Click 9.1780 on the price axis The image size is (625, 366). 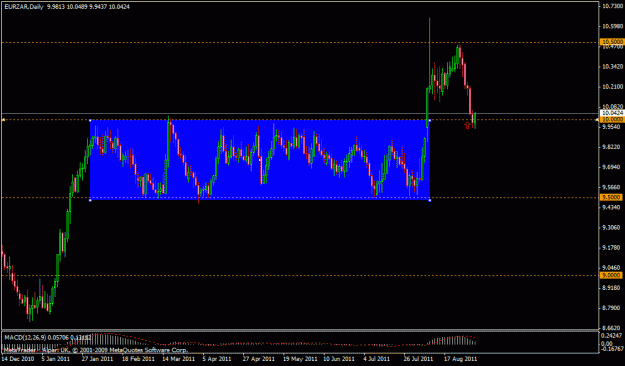[612, 248]
